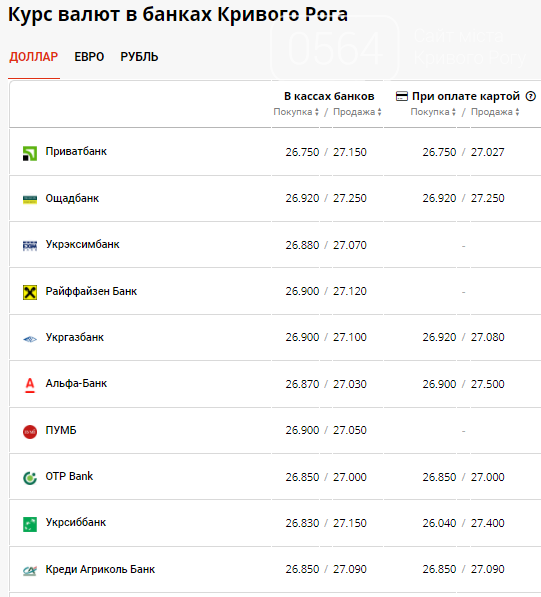Sort by card payment Продажа column

pyautogui.click(x=495, y=112)
